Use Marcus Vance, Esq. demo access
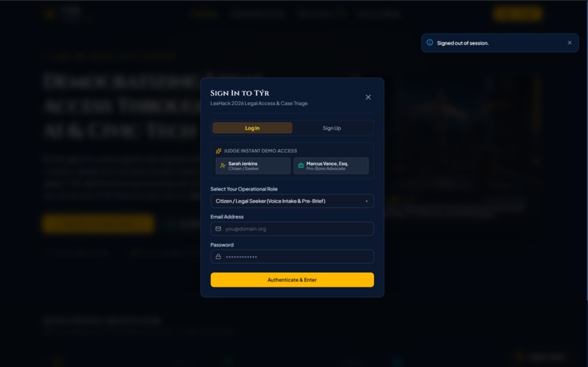The image size is (588, 367). 331,166
